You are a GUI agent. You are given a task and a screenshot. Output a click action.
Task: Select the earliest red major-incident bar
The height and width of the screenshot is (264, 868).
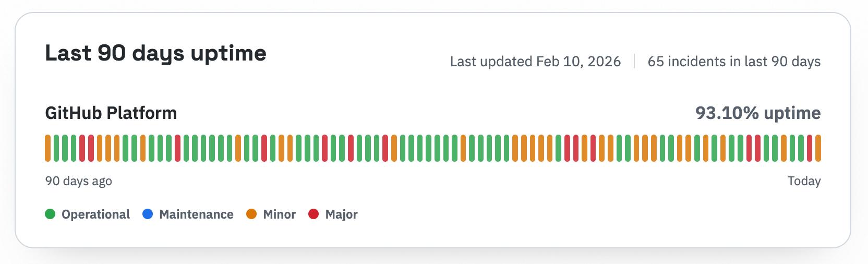(82, 148)
